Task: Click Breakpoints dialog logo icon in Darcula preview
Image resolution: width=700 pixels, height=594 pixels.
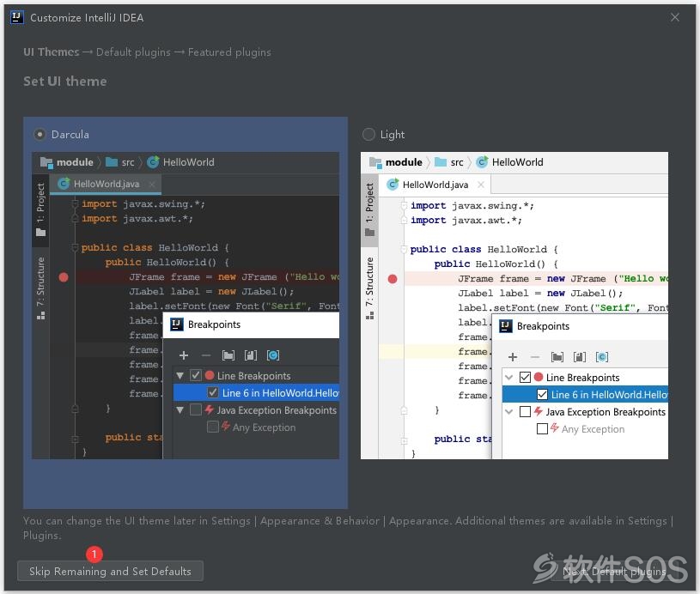Action: tap(177, 324)
